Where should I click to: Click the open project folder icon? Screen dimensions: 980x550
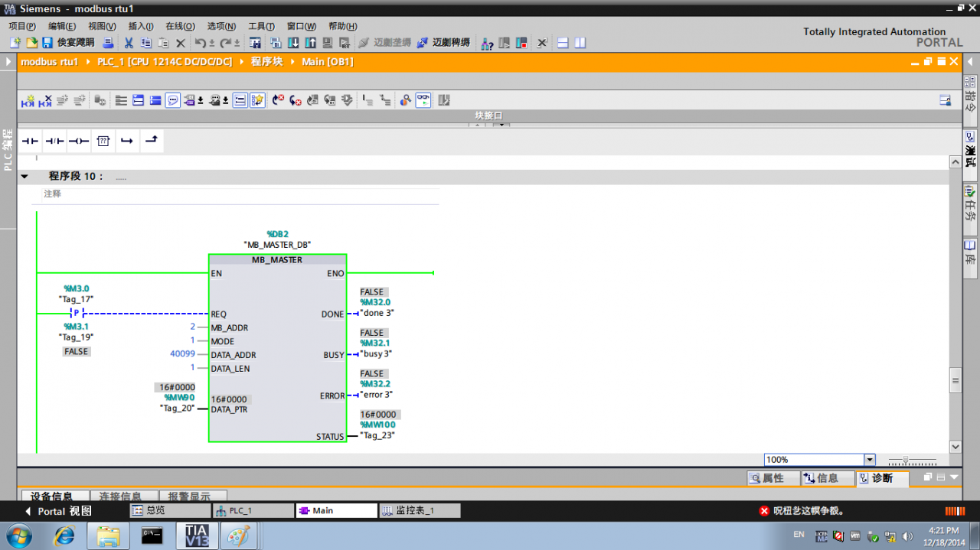click(x=31, y=43)
